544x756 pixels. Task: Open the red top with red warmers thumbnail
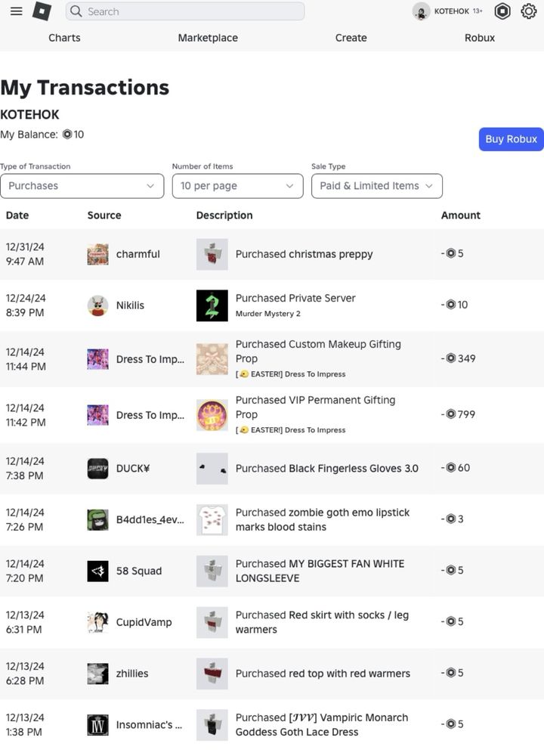click(x=212, y=674)
